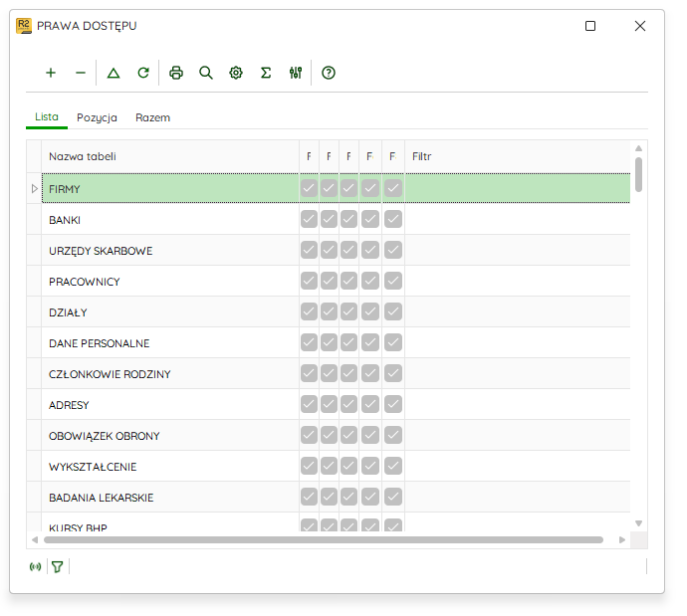Image resolution: width=687 pixels, height=616 pixels.
Task: Click the vertical scrollbar up arrow
Action: (639, 148)
